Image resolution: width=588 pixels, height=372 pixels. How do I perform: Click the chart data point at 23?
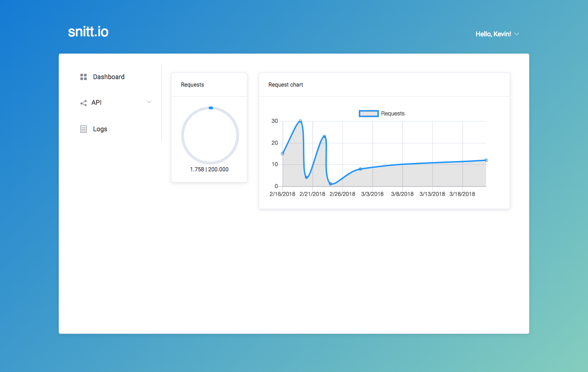[x=324, y=136]
